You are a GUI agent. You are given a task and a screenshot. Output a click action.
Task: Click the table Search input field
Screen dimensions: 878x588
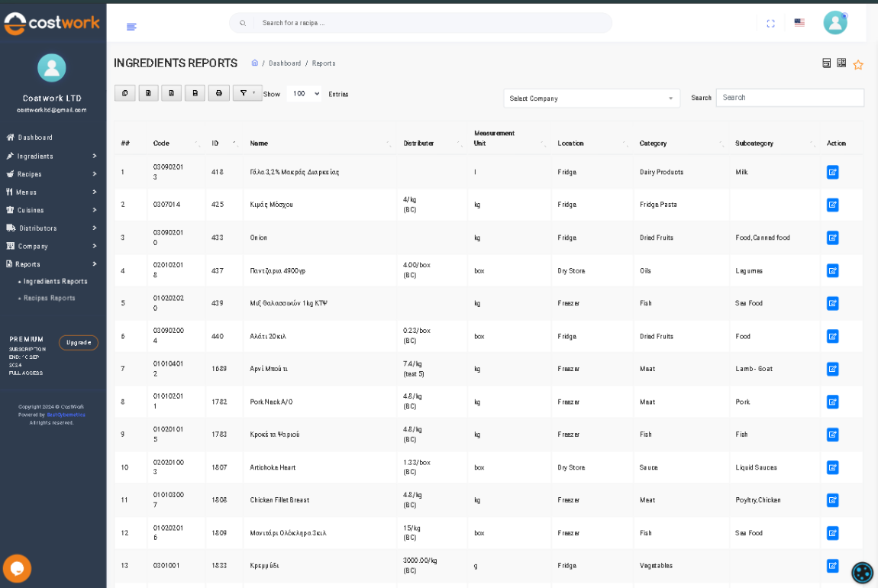tap(789, 98)
